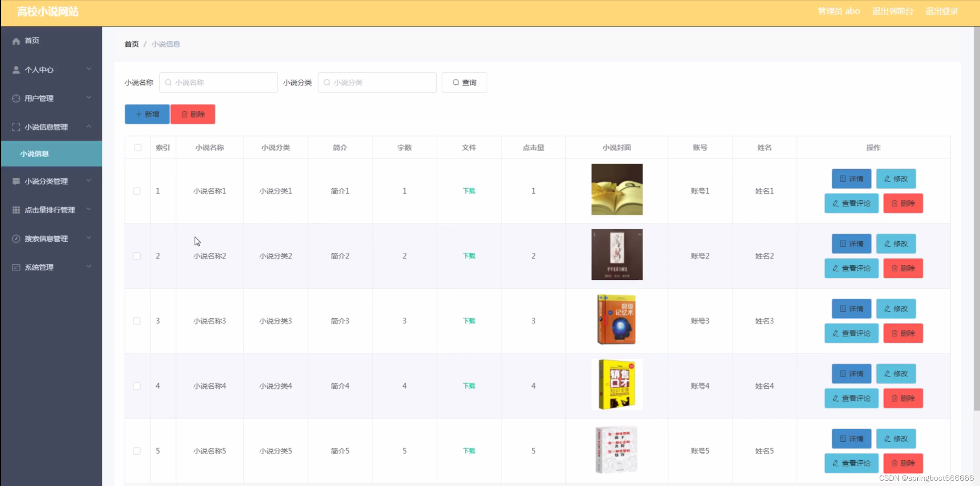The image size is (980, 486).
Task: Click the home icon in sidebar
Action: click(x=16, y=41)
